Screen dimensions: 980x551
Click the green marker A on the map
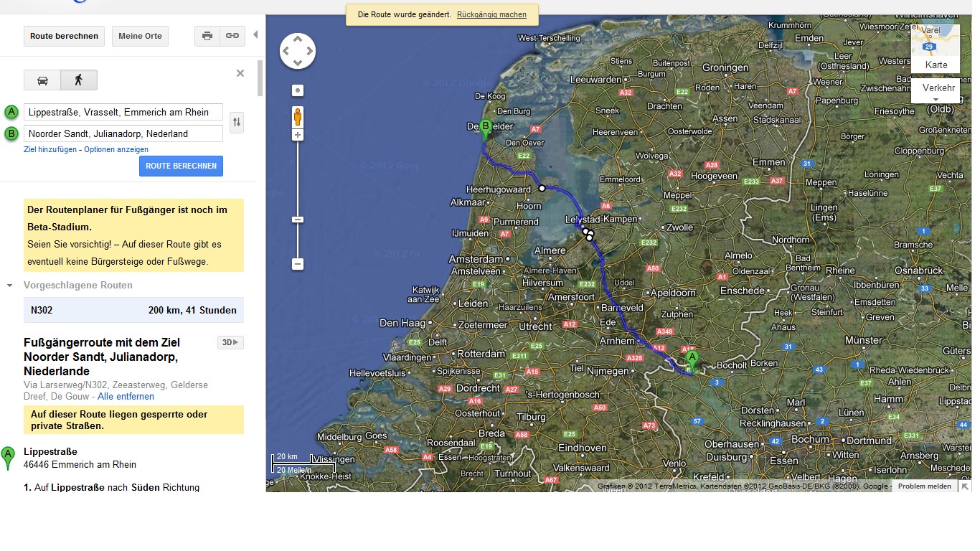[692, 361]
